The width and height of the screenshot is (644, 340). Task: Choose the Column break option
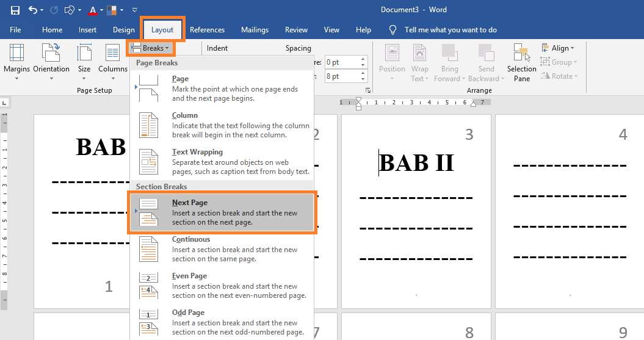pyautogui.click(x=222, y=125)
